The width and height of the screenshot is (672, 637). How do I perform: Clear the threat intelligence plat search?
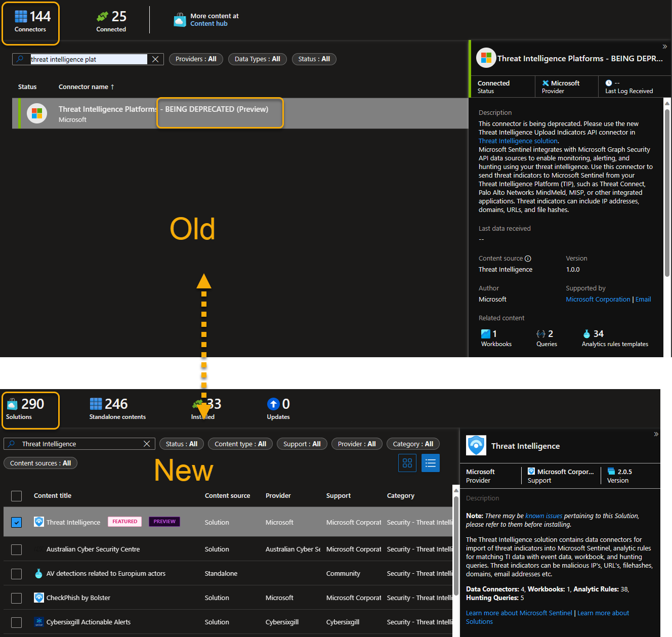155,59
